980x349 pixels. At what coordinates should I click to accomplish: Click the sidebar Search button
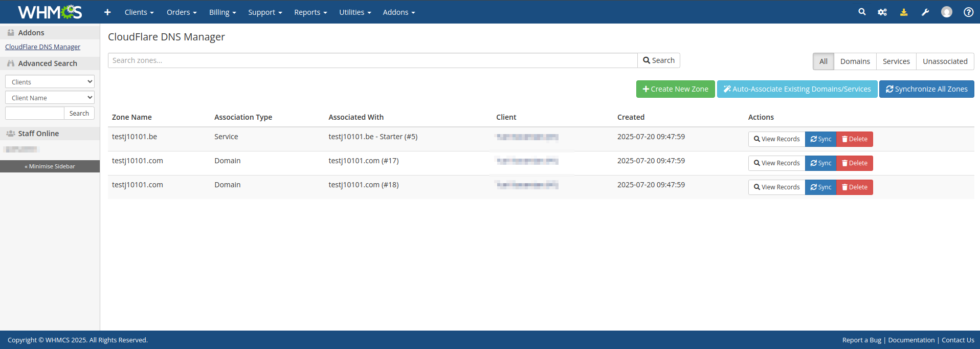[79, 113]
